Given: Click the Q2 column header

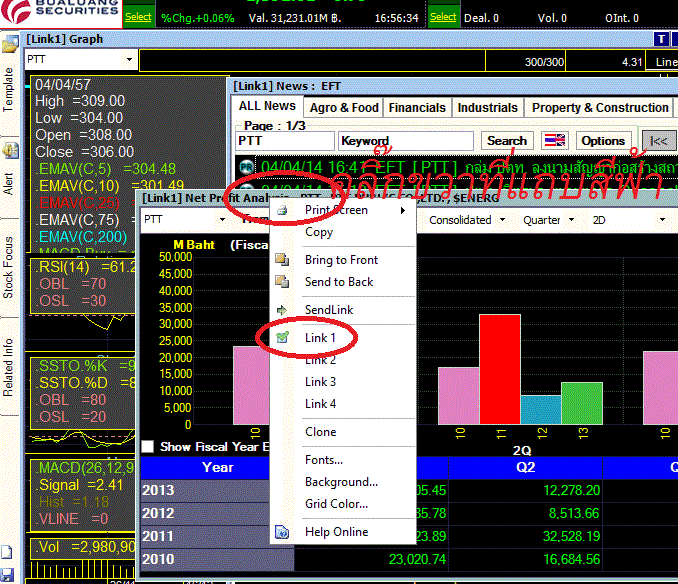Looking at the screenshot, I should point(525,468).
